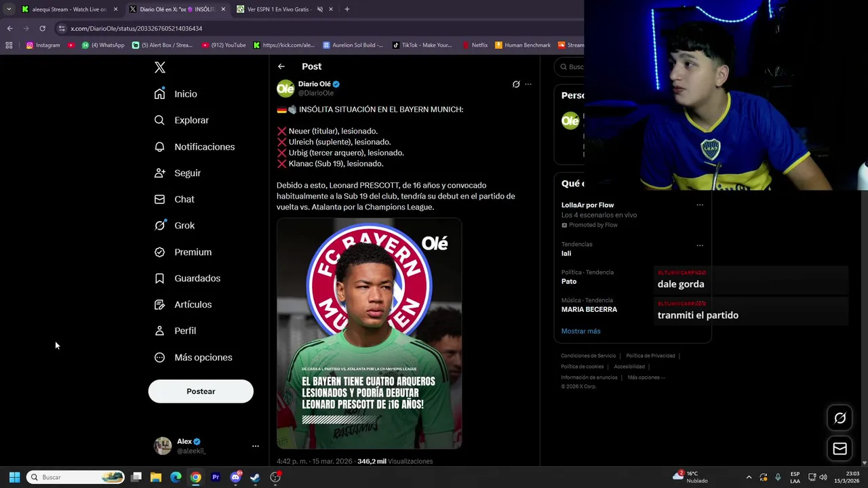Open the post's three-dot more menu
Viewport: 868px width, 488px height.
pyautogui.click(x=528, y=84)
